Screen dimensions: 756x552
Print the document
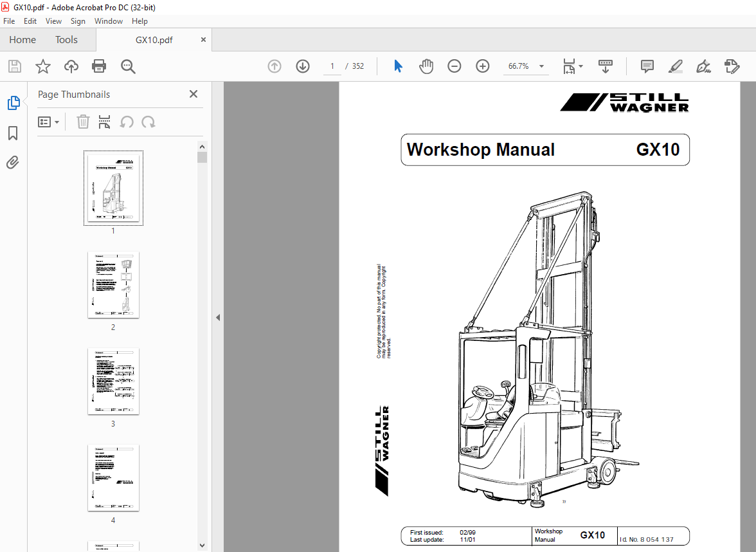99,66
